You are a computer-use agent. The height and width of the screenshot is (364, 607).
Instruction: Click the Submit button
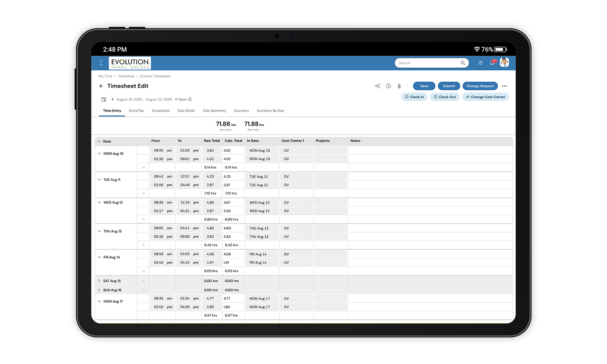448,86
